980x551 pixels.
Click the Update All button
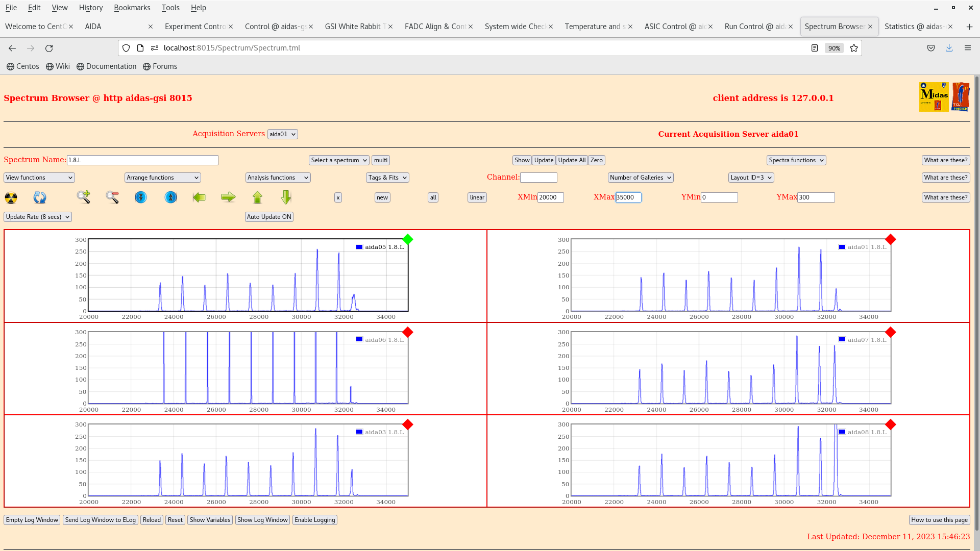coord(572,160)
